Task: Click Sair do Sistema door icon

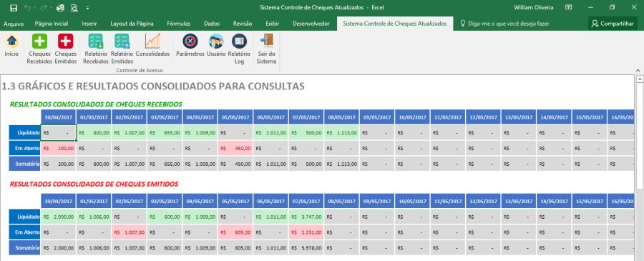Action: (x=267, y=41)
